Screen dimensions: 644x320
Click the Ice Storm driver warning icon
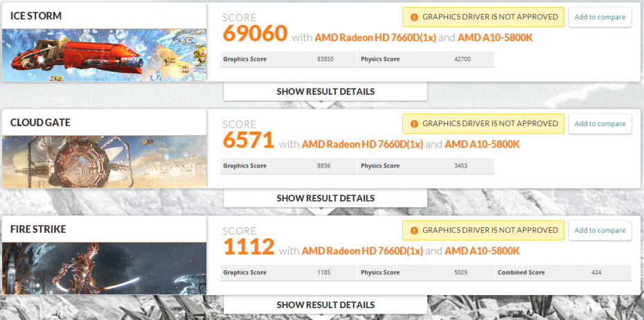[x=414, y=17]
